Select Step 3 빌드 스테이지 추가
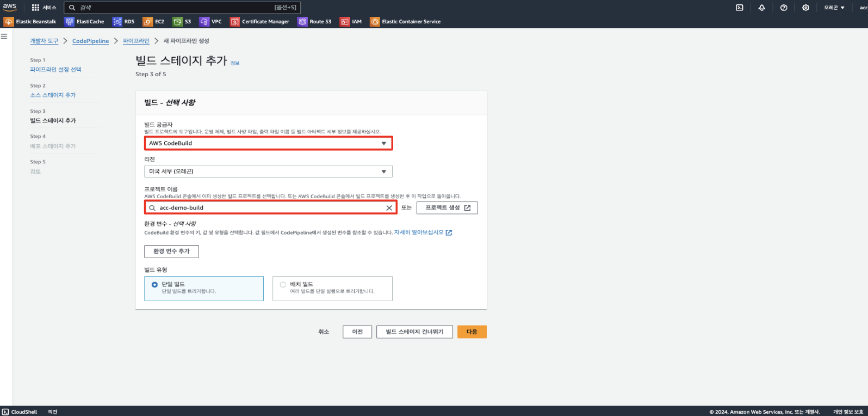The height and width of the screenshot is (416, 868). click(x=53, y=121)
